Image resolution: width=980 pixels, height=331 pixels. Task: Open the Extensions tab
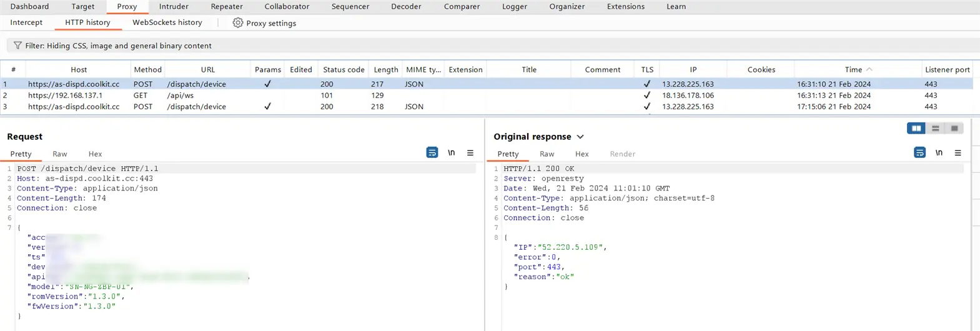click(626, 6)
